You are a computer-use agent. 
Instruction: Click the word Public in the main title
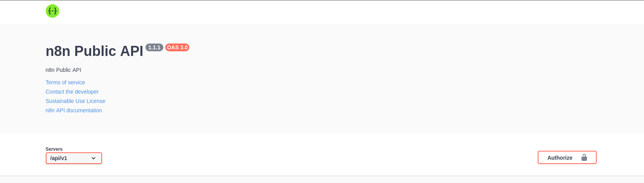95,51
